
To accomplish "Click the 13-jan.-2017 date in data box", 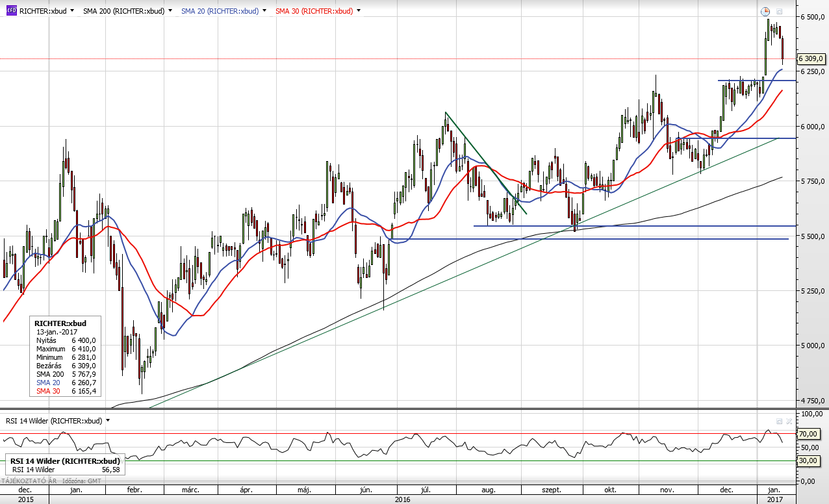I will [x=57, y=332].
